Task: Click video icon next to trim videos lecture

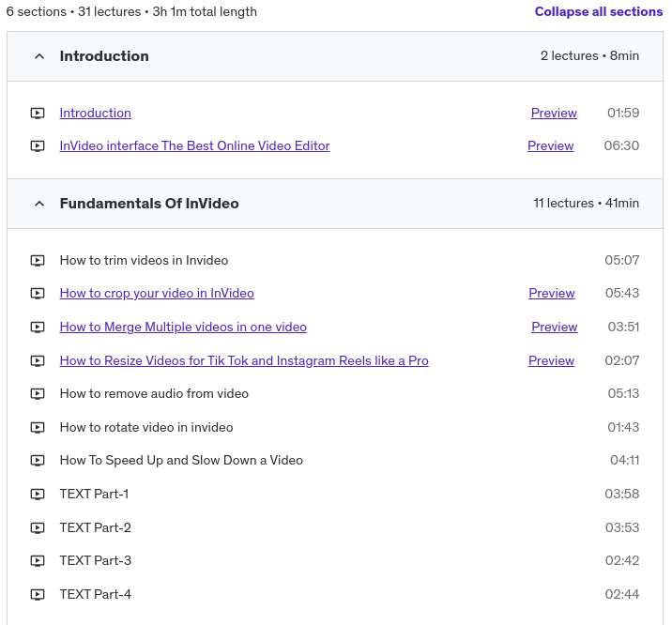Action: 38,261
